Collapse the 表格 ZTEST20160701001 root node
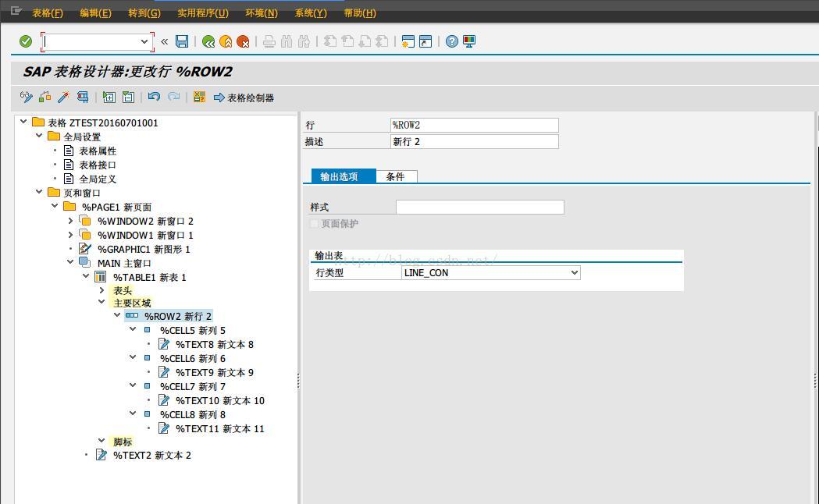819x504 pixels. (23, 122)
